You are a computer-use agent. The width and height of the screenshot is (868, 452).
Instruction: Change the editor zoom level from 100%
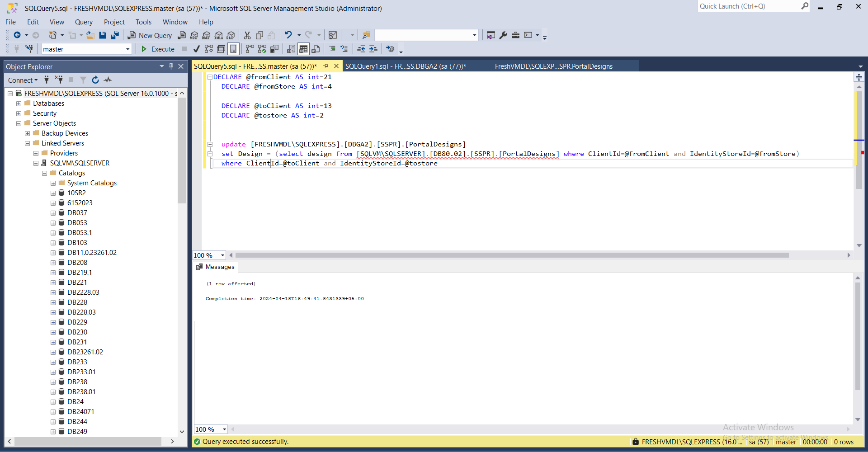pos(221,255)
